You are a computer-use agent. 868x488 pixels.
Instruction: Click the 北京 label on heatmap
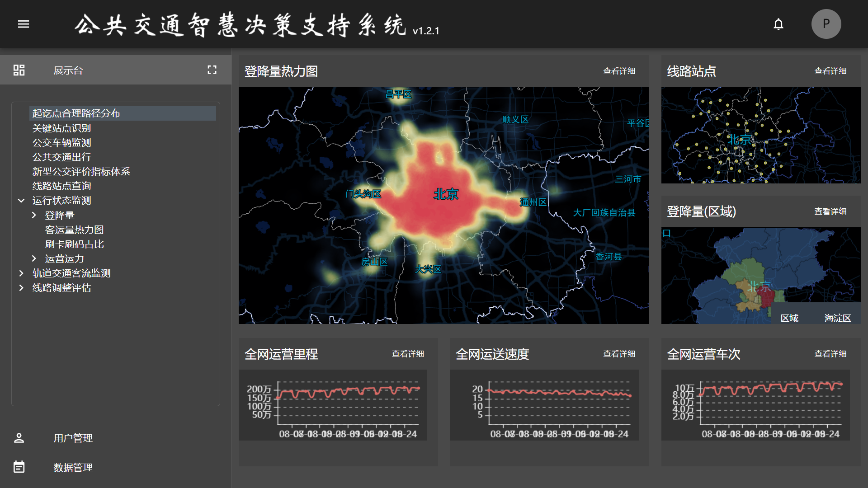coord(446,194)
